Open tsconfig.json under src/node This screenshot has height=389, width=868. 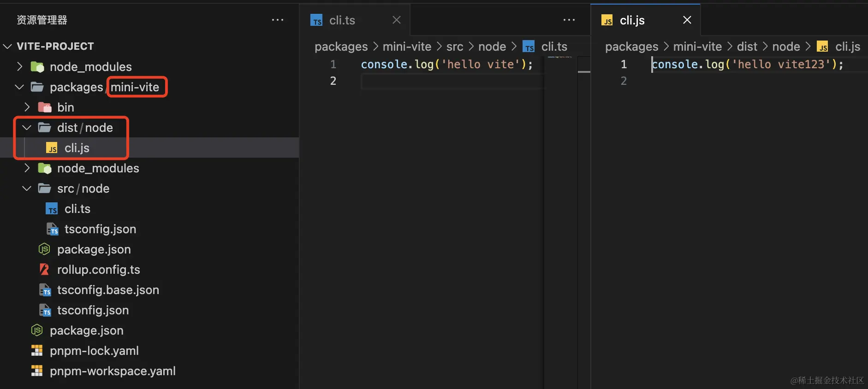tap(149, 229)
